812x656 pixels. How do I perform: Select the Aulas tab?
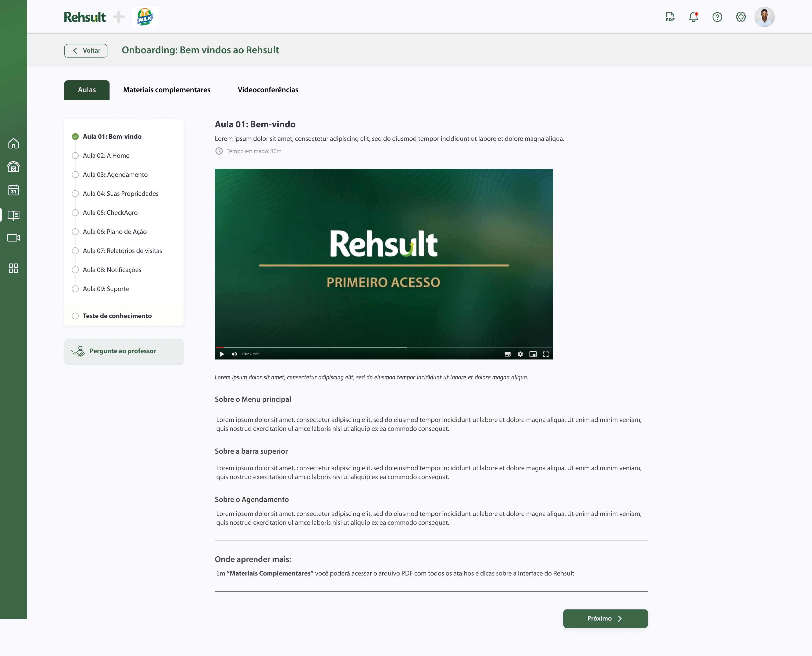click(87, 90)
